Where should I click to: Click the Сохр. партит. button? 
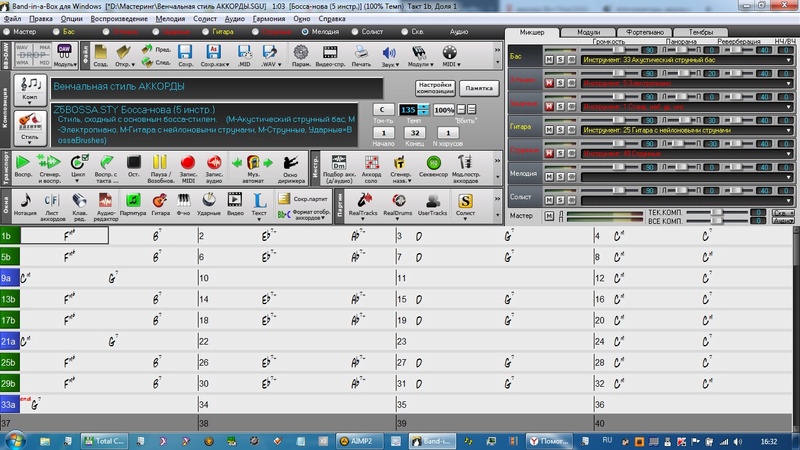tap(305, 199)
